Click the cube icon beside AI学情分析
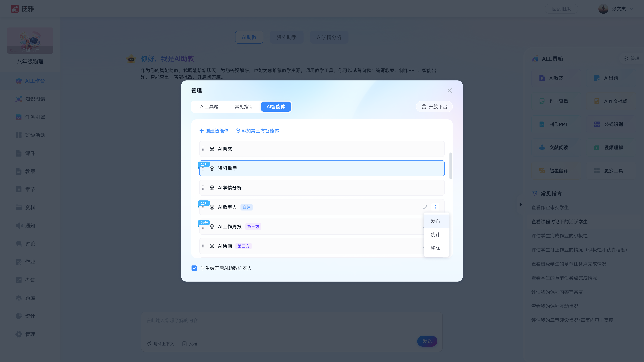This screenshot has height=362, width=644. [x=212, y=188]
